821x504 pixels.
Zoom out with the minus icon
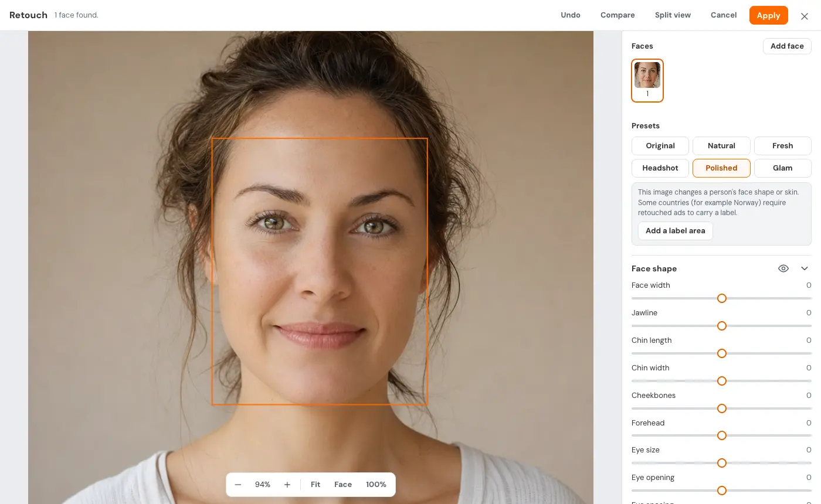point(238,485)
